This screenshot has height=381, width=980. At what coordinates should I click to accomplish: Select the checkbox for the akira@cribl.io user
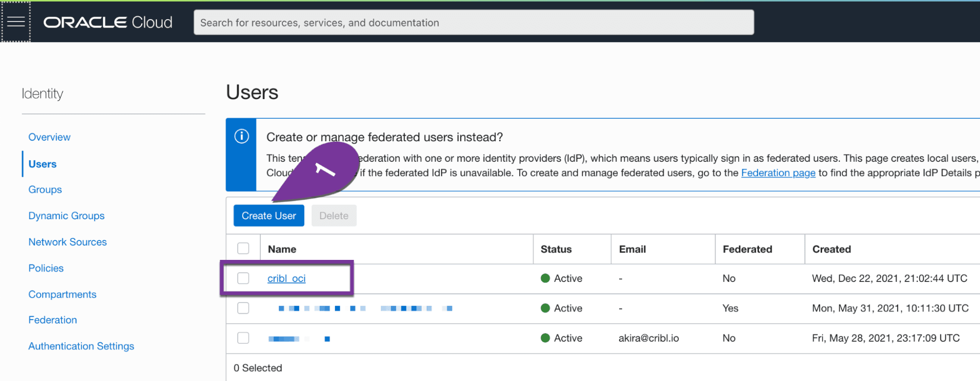pos(243,338)
